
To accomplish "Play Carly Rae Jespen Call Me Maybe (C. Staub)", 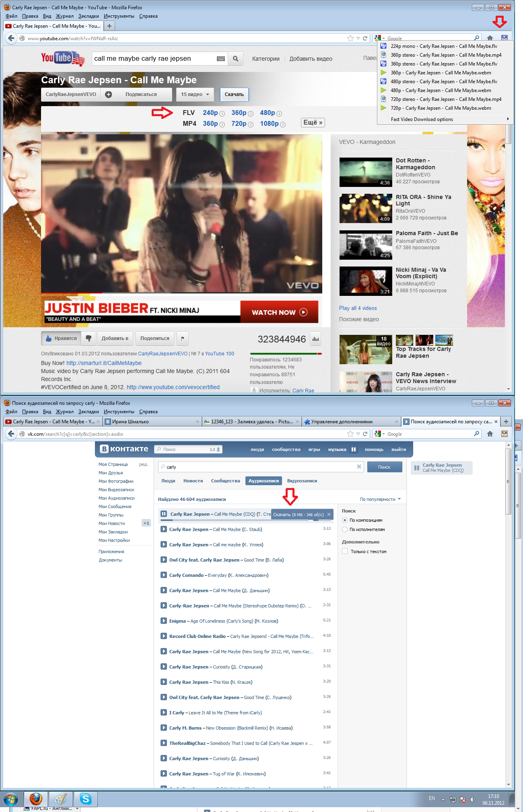I will (164, 529).
